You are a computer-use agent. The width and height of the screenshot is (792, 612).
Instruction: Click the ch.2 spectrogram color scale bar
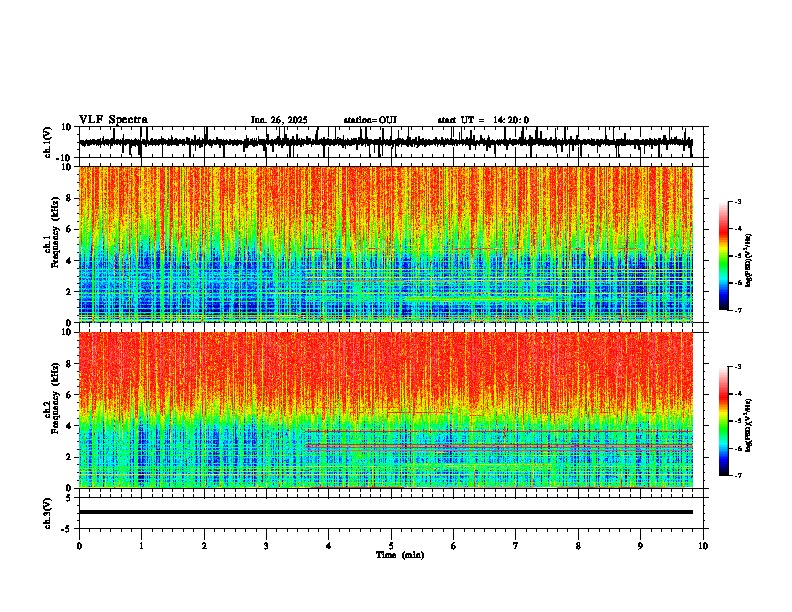pyautogui.click(x=723, y=421)
